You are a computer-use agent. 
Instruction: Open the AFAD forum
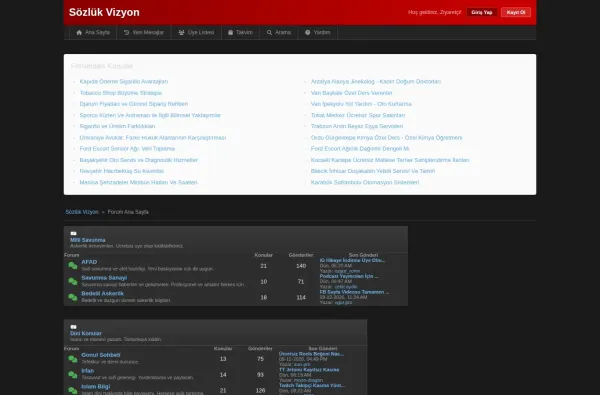pos(89,262)
